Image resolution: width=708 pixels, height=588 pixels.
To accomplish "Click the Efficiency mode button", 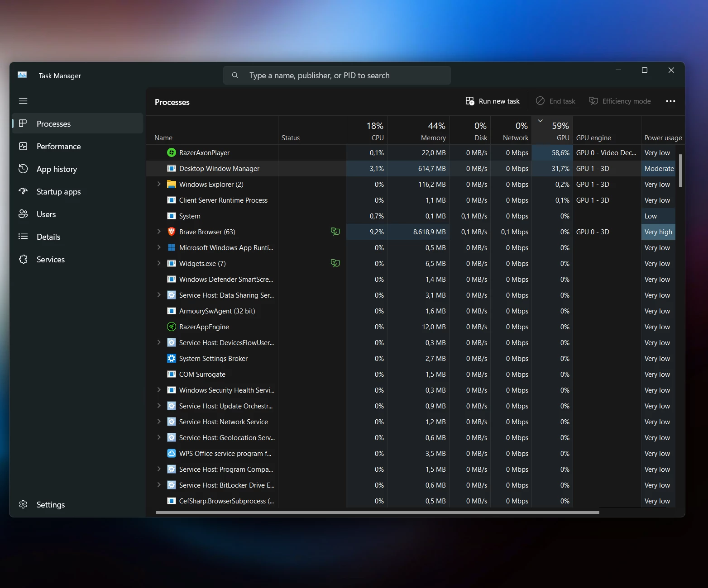I will click(x=620, y=101).
